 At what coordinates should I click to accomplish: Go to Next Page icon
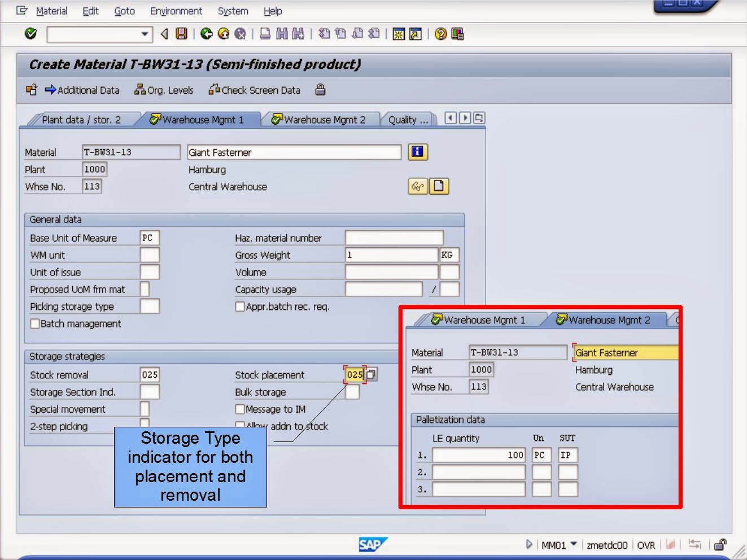pos(357,34)
